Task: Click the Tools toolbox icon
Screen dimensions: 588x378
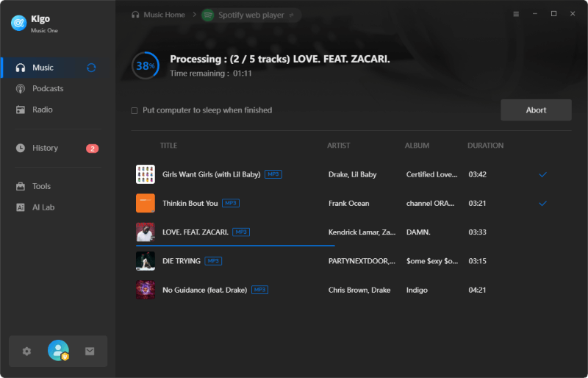Action: [x=21, y=186]
